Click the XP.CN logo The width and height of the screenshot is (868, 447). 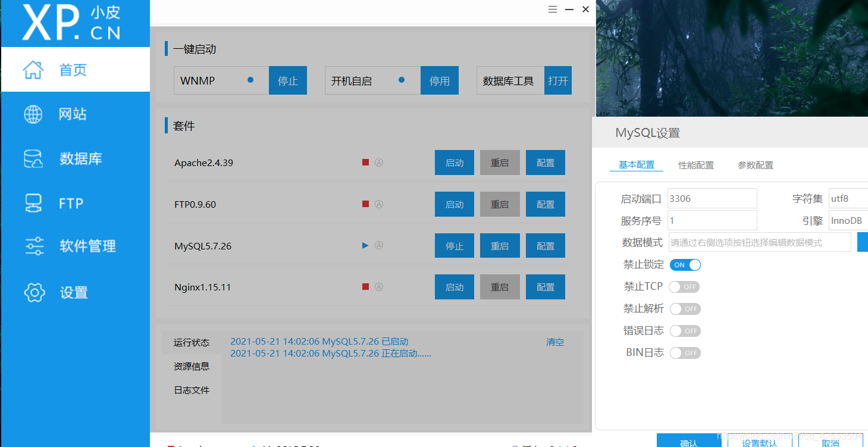71,23
